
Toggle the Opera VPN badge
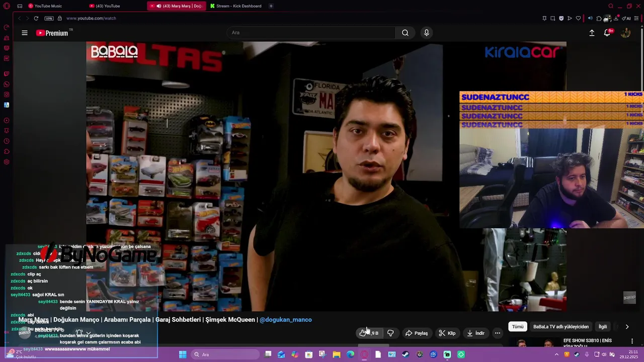click(49, 18)
